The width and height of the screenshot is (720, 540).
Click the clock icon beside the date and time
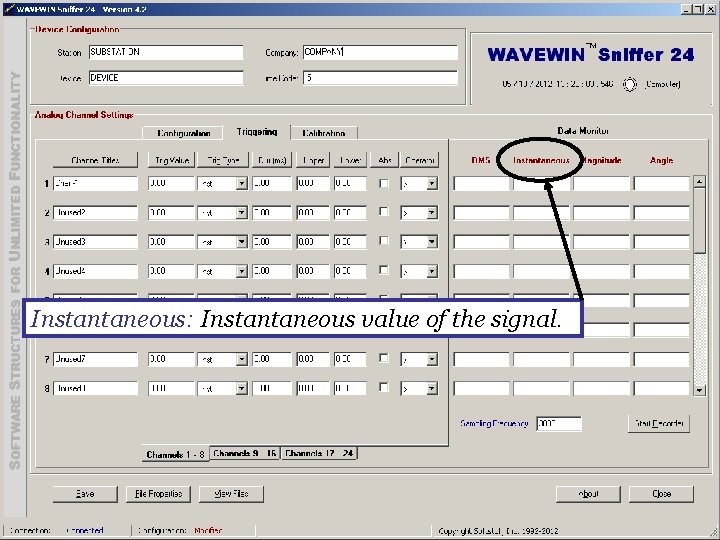click(630, 84)
